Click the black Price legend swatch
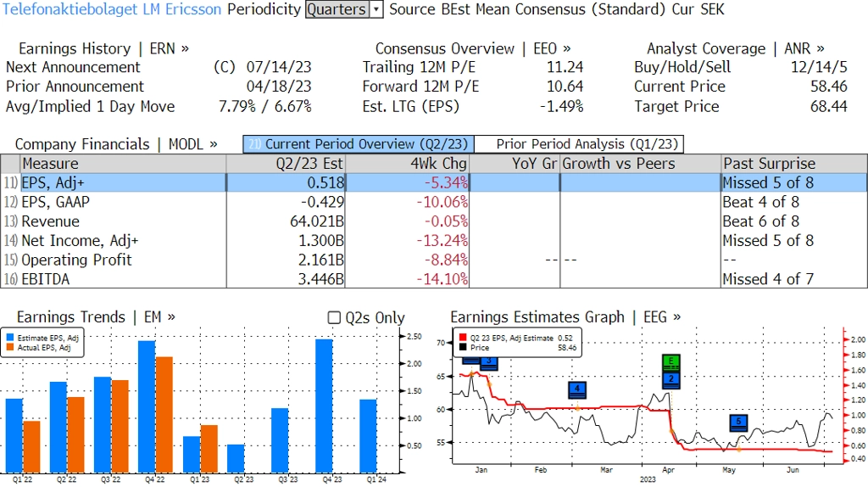The image size is (868, 487). point(463,347)
